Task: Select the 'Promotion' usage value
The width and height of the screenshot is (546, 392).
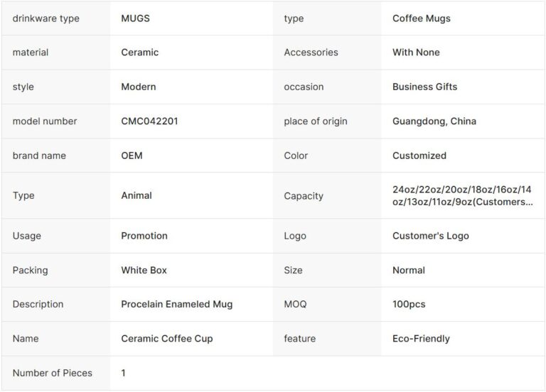Action: click(144, 236)
